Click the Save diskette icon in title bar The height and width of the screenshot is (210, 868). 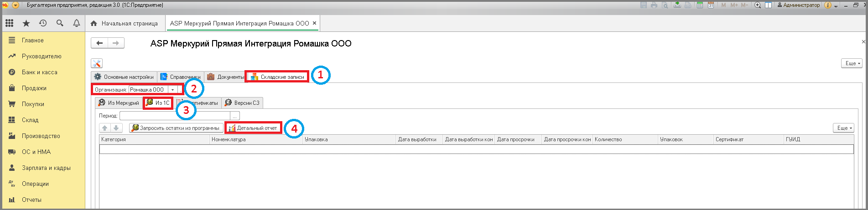[x=644, y=5]
